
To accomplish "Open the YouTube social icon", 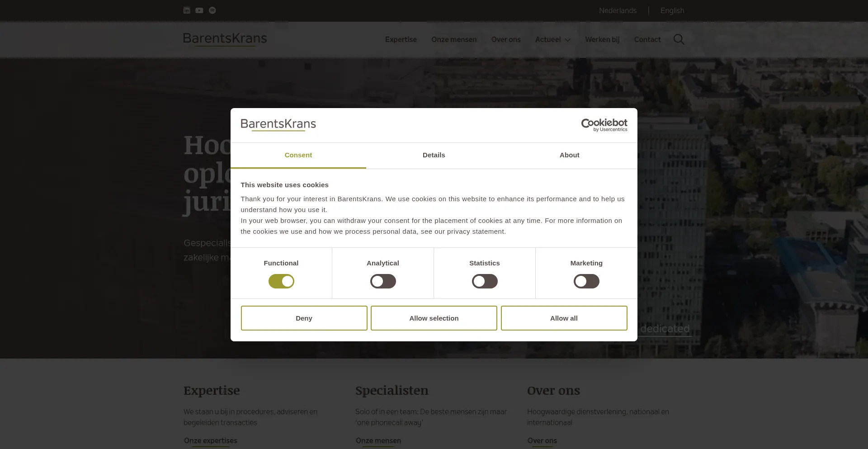I will point(199,10).
